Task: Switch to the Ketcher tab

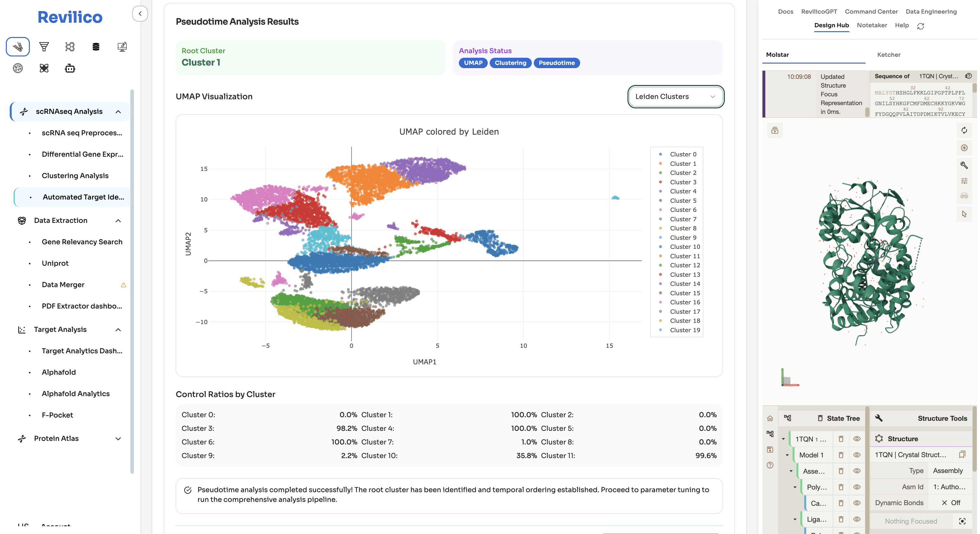Action: coord(889,55)
